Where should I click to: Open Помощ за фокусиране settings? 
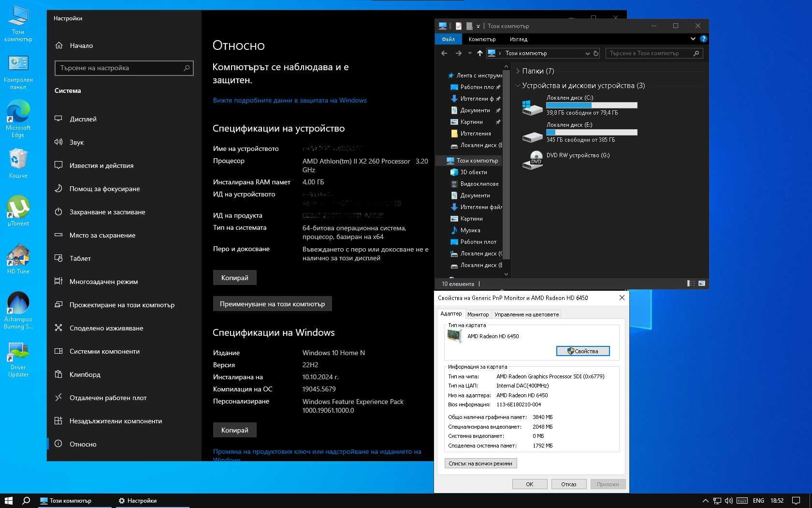pos(124,189)
